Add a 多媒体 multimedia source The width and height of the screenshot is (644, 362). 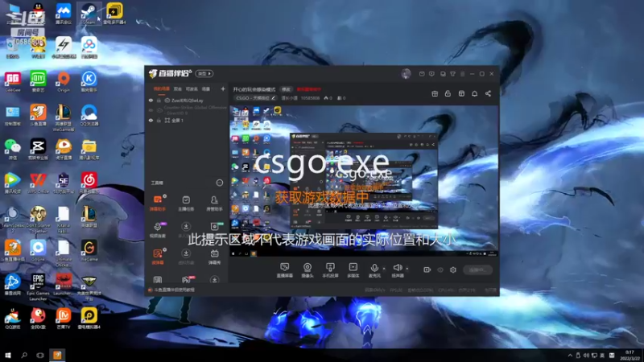coord(353,270)
